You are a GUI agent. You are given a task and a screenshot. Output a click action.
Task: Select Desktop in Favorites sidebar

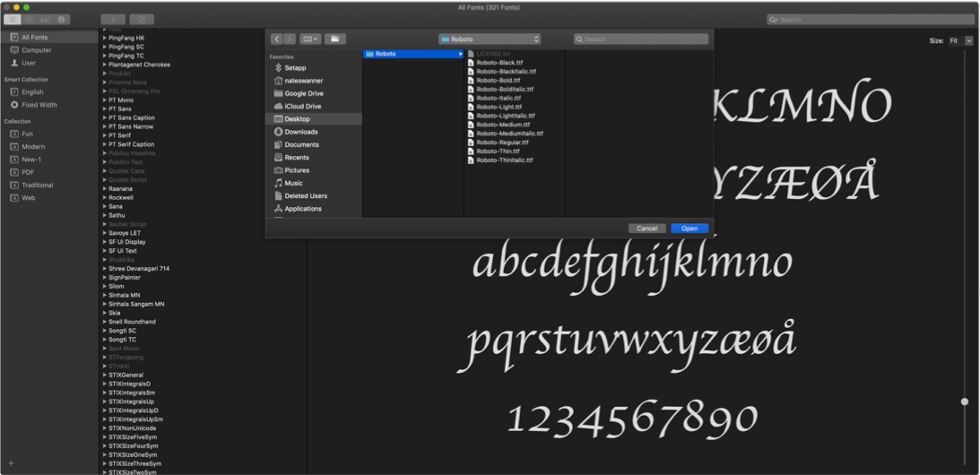[x=314, y=118]
